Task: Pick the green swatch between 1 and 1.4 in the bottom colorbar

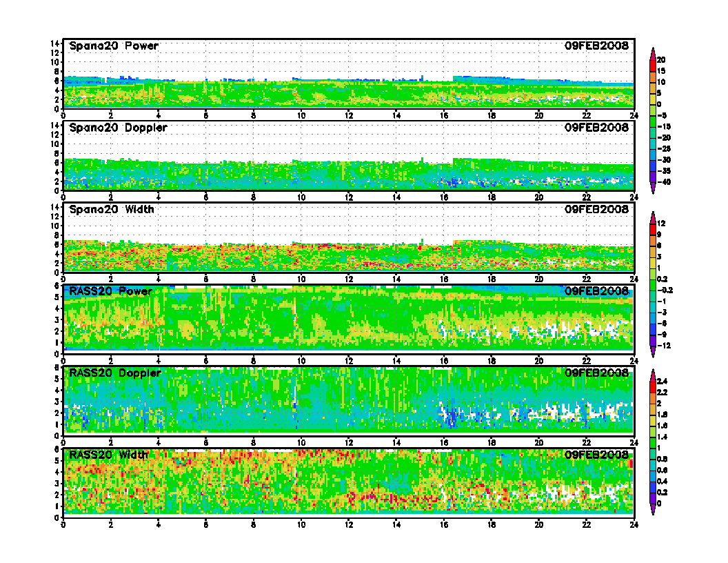Action: 653,442
